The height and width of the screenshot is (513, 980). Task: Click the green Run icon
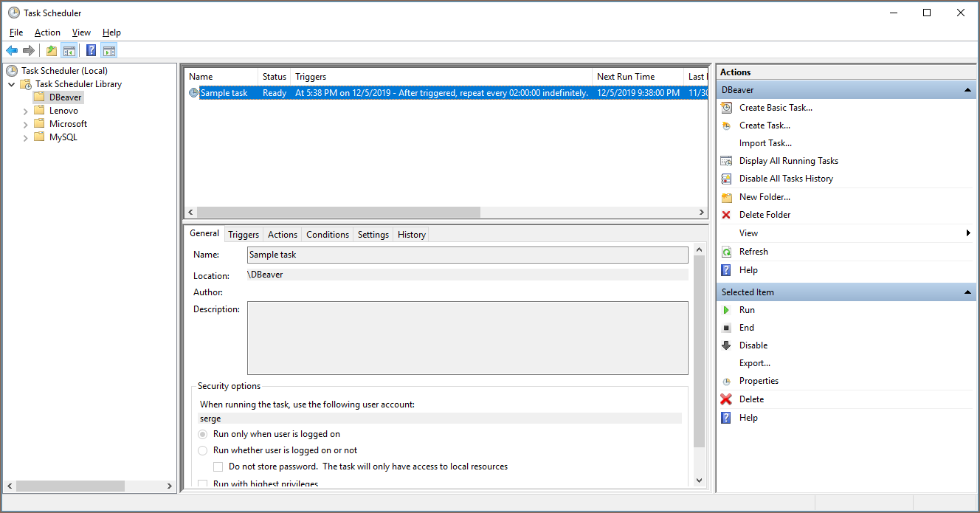point(726,310)
